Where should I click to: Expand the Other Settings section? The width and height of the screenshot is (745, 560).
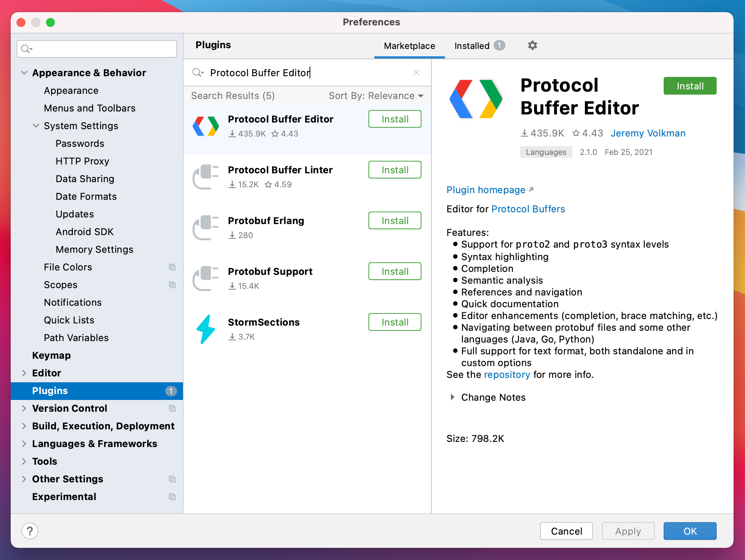pyautogui.click(x=24, y=479)
